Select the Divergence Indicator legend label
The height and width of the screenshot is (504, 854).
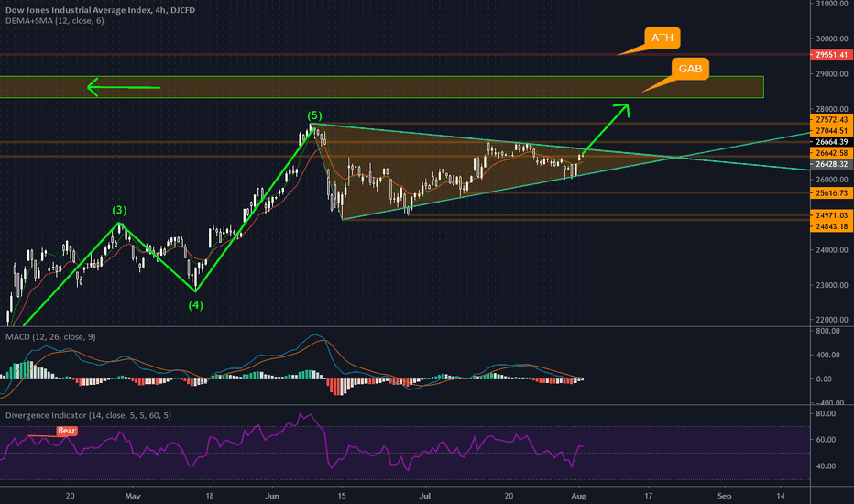pyautogui.click(x=88, y=415)
